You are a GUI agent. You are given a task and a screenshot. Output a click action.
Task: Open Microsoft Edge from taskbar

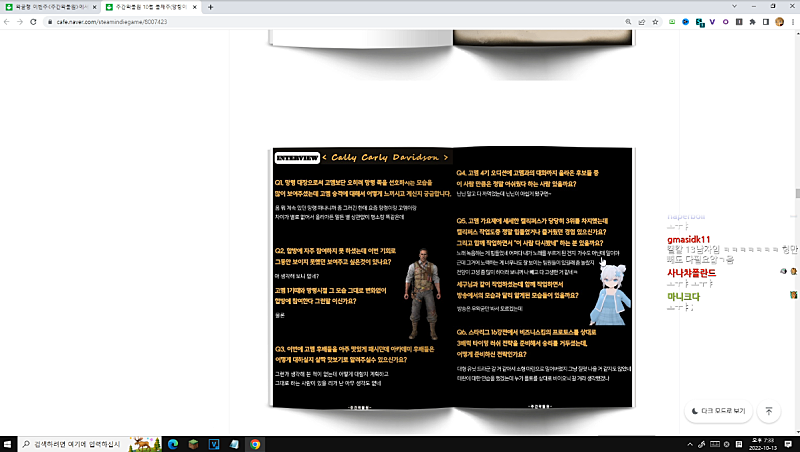173,444
